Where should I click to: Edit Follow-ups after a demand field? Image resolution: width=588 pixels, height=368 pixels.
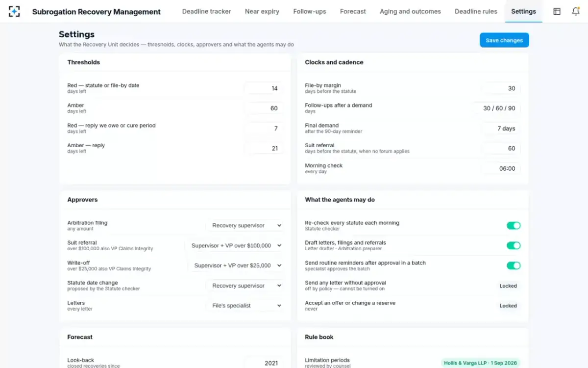(x=496, y=108)
